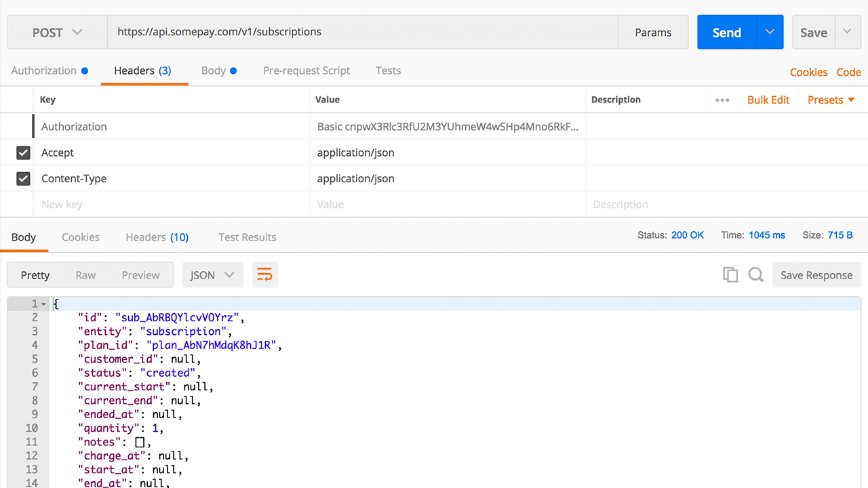Expand the Send button arrow options
The width and height of the screenshot is (868, 488).
click(770, 32)
